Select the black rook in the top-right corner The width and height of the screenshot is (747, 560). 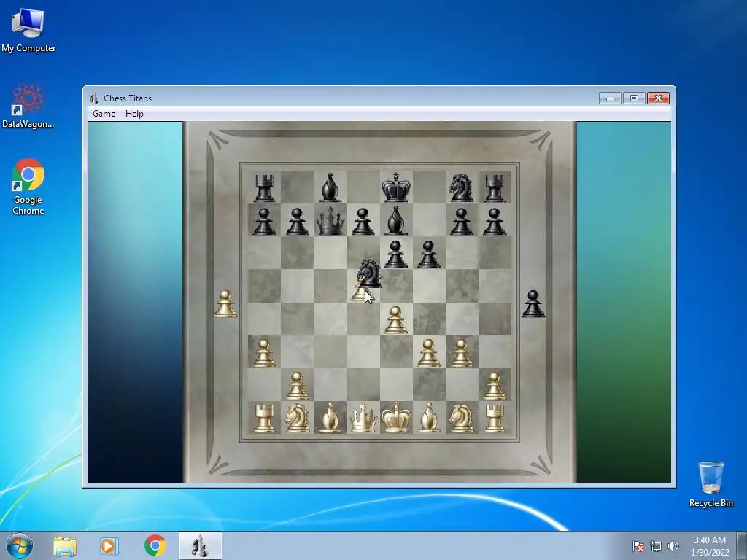(495, 187)
